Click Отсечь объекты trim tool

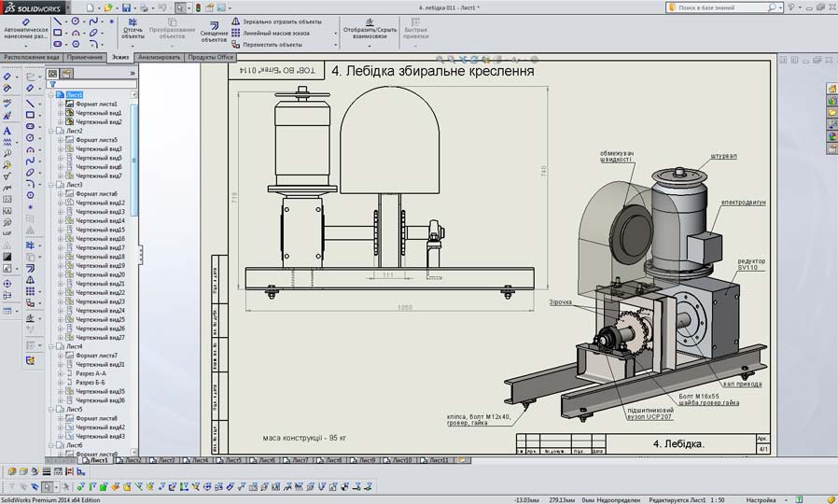[133, 29]
